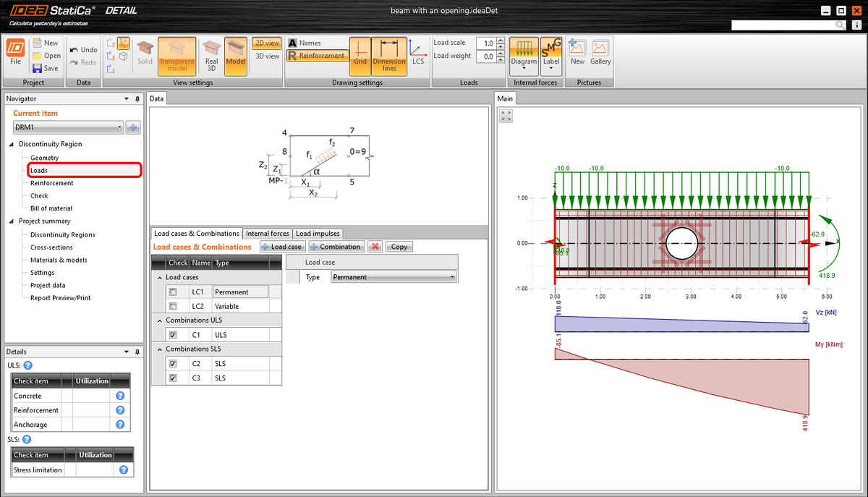This screenshot has height=497, width=868.
Task: Toggle the Grid drawing setting
Action: (x=361, y=55)
